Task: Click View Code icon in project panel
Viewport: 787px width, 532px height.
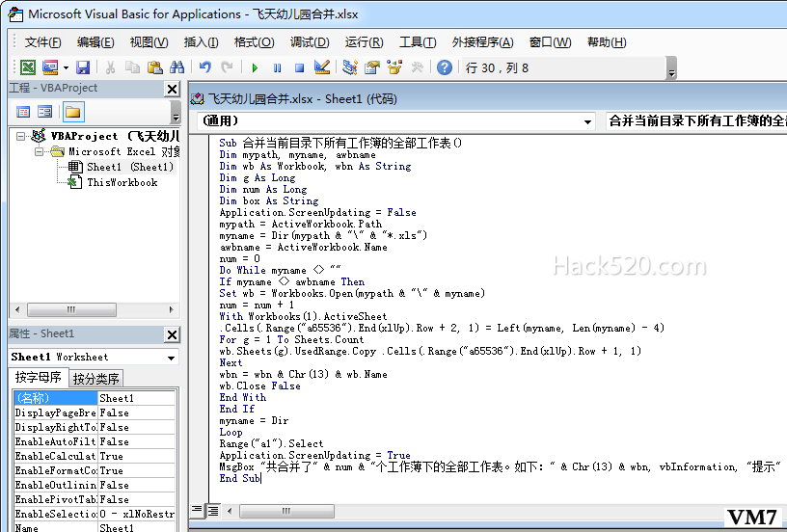Action: pyautogui.click(x=23, y=112)
